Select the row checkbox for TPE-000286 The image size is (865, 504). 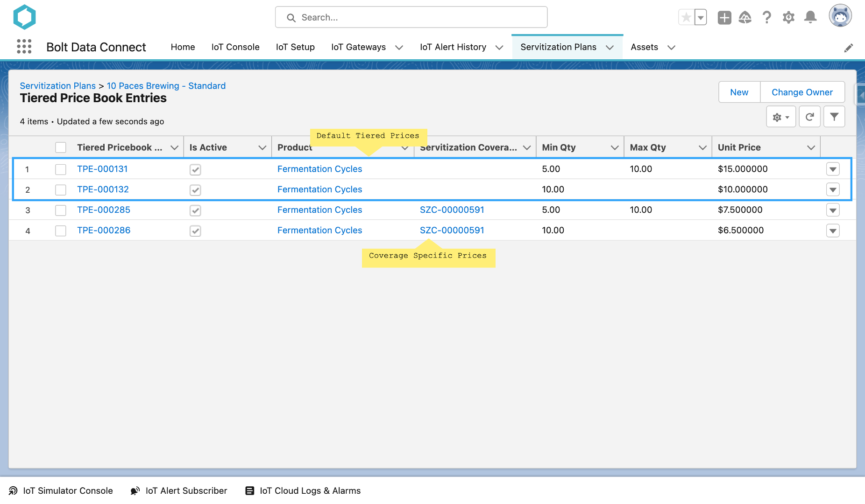click(x=61, y=231)
